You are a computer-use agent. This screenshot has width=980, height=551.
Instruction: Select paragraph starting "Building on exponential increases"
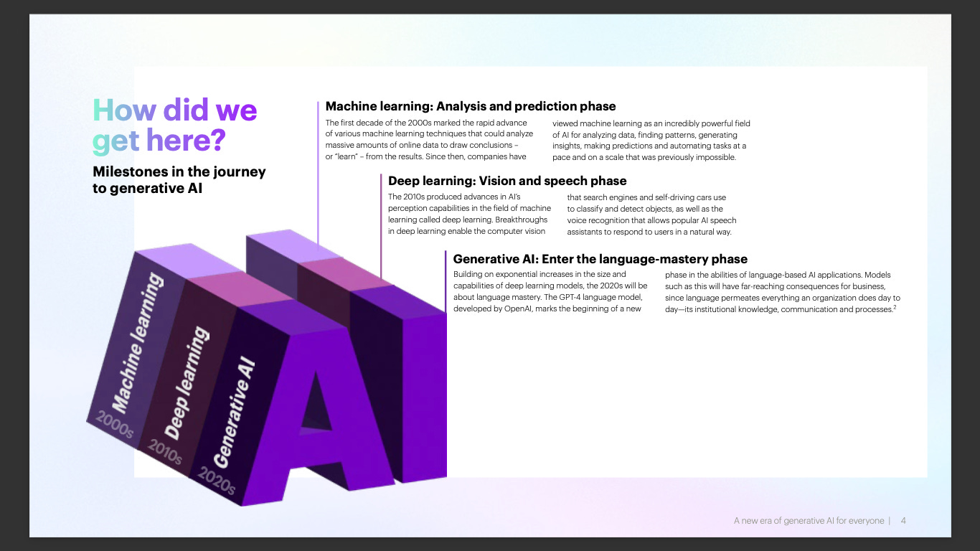tap(550, 291)
